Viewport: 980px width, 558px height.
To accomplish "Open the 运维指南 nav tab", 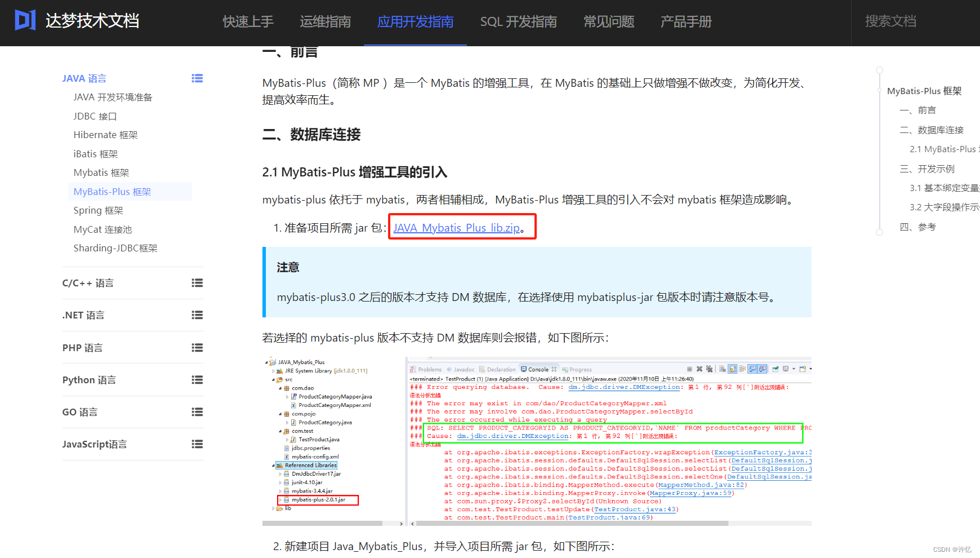I will pos(325,21).
